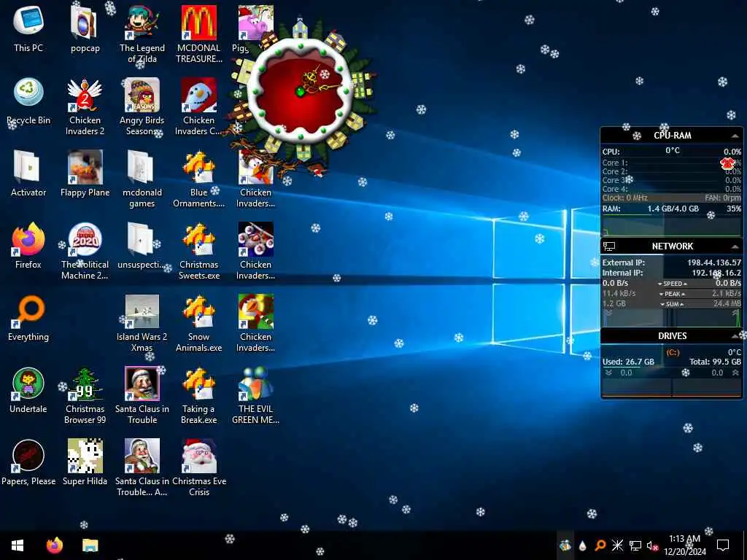Open the unsuspecti... folder icon
This screenshot has height=560, width=747.
(142, 246)
